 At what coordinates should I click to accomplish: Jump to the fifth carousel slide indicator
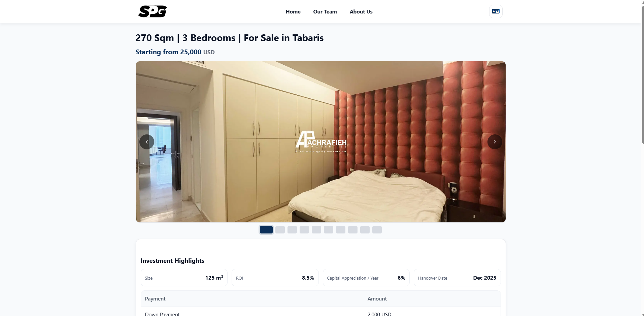(x=316, y=230)
